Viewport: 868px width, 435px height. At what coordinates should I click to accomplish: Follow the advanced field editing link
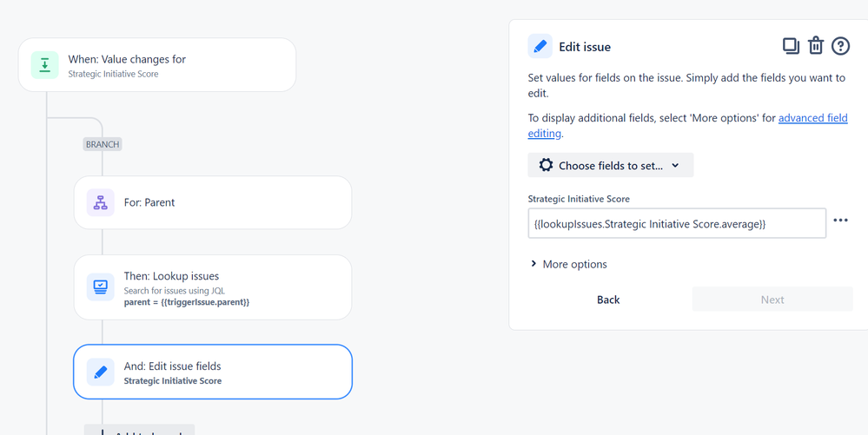click(812, 118)
